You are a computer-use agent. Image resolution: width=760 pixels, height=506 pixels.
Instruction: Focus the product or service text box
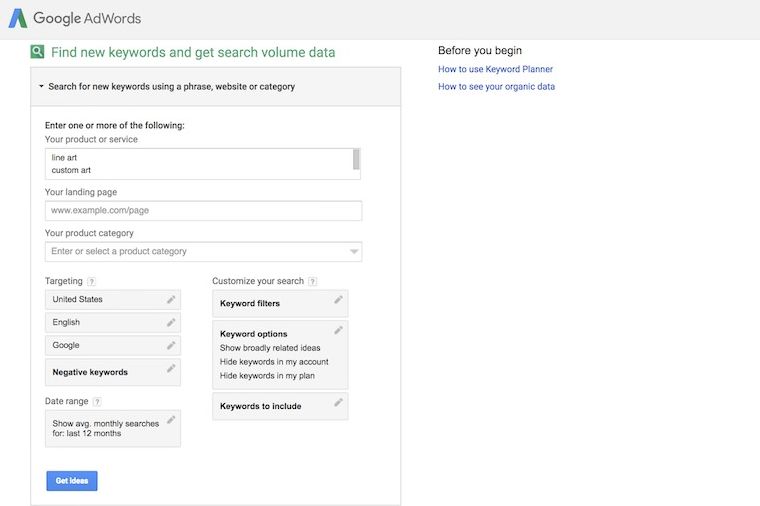click(203, 164)
